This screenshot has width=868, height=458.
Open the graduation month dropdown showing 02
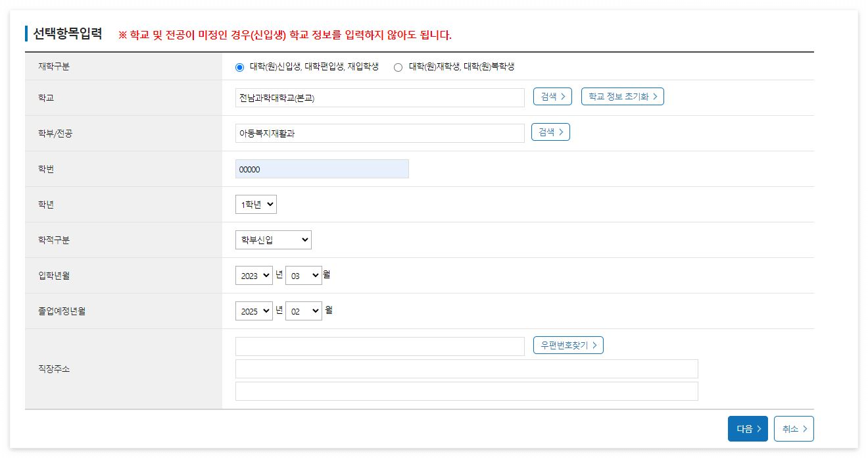(x=302, y=311)
